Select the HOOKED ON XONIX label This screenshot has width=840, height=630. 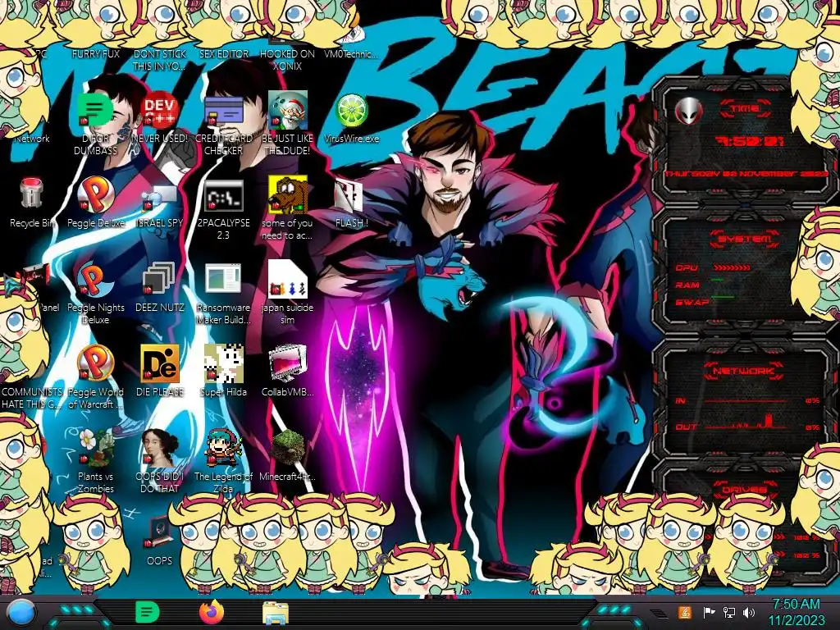288,60
